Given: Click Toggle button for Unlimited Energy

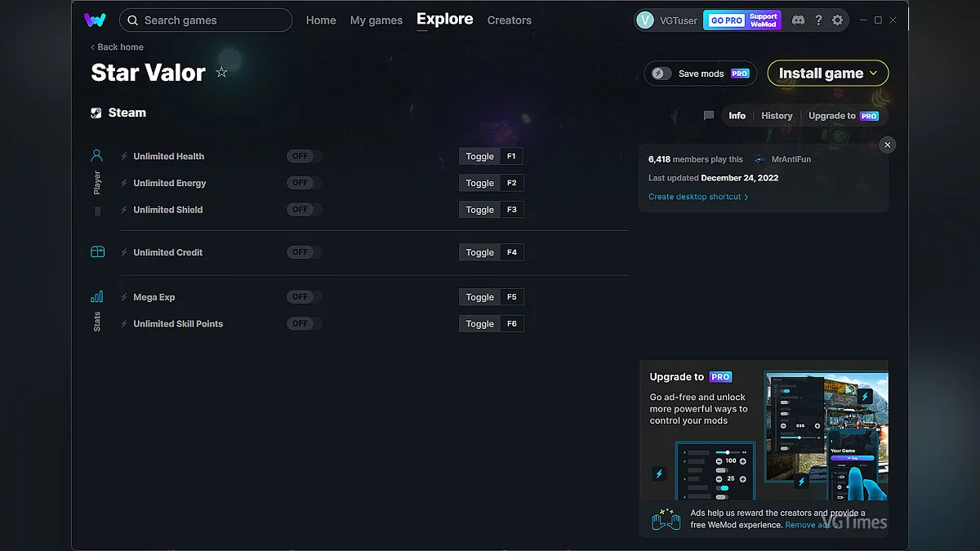Looking at the screenshot, I should coord(480,184).
